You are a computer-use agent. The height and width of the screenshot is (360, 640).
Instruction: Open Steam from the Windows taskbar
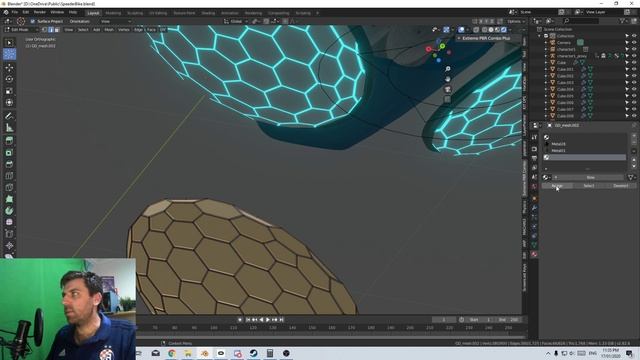pos(253,353)
